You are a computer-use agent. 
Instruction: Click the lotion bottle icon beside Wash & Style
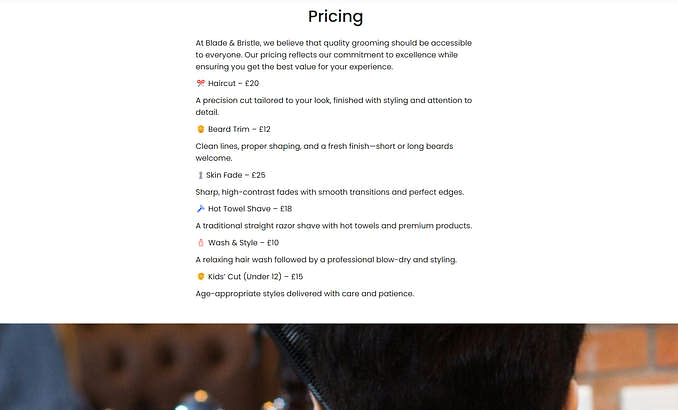200,242
